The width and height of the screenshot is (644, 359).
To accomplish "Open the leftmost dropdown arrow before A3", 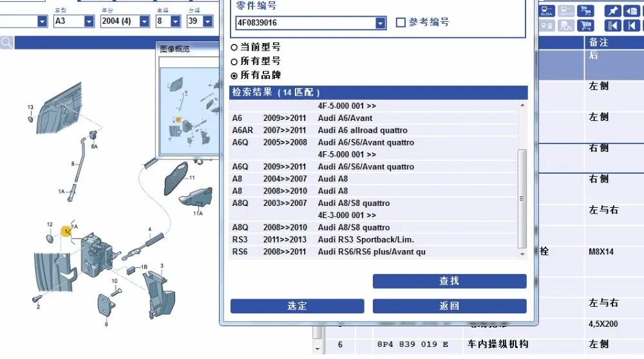I will [43, 21].
